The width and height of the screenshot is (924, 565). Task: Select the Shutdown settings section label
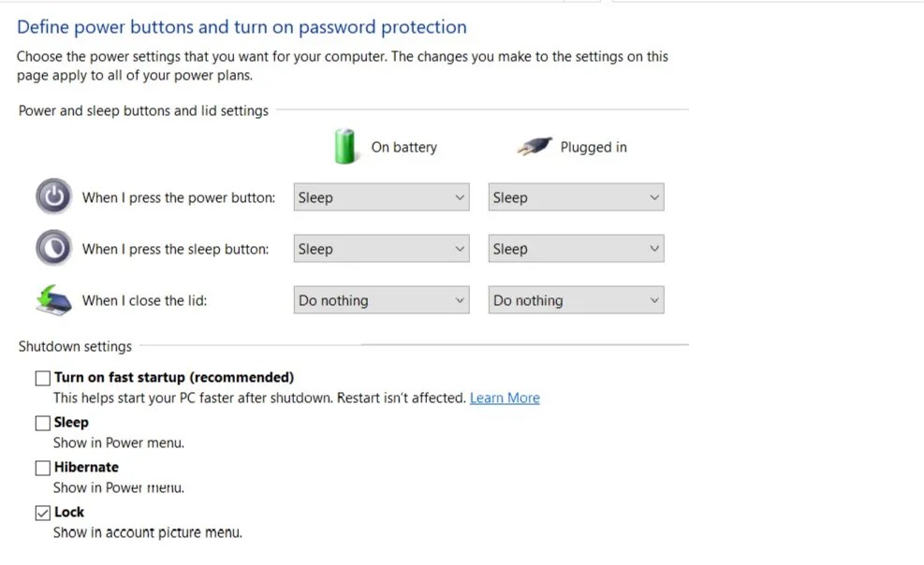tap(75, 346)
